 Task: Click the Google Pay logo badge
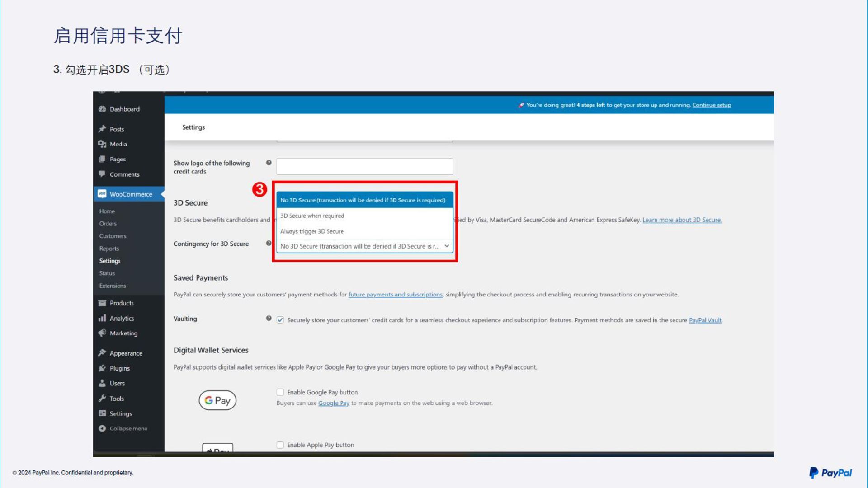point(217,400)
